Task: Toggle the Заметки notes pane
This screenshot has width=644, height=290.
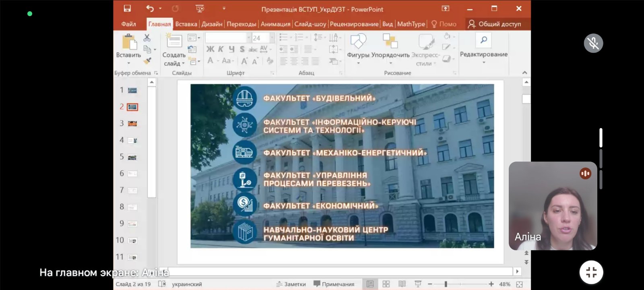Action: [291, 284]
